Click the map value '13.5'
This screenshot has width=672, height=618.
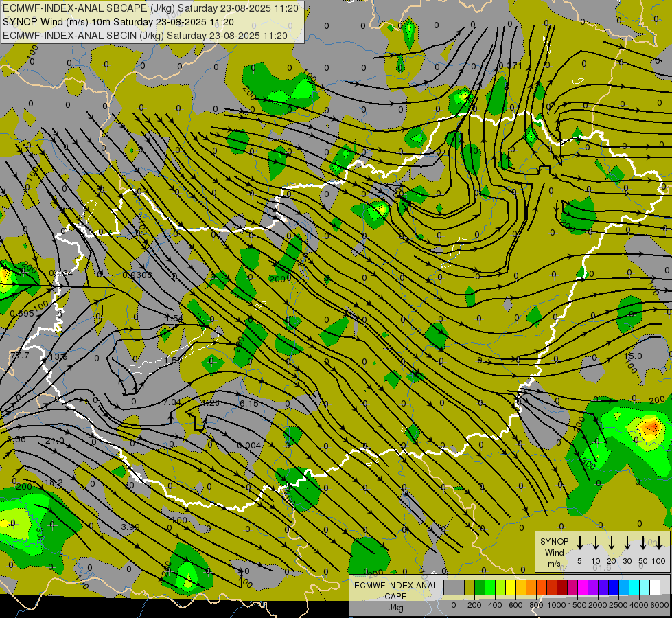58,357
